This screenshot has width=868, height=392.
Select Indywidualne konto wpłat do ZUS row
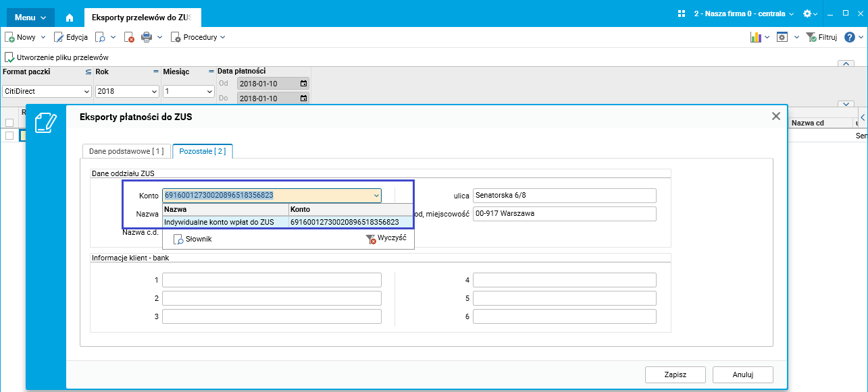click(288, 221)
